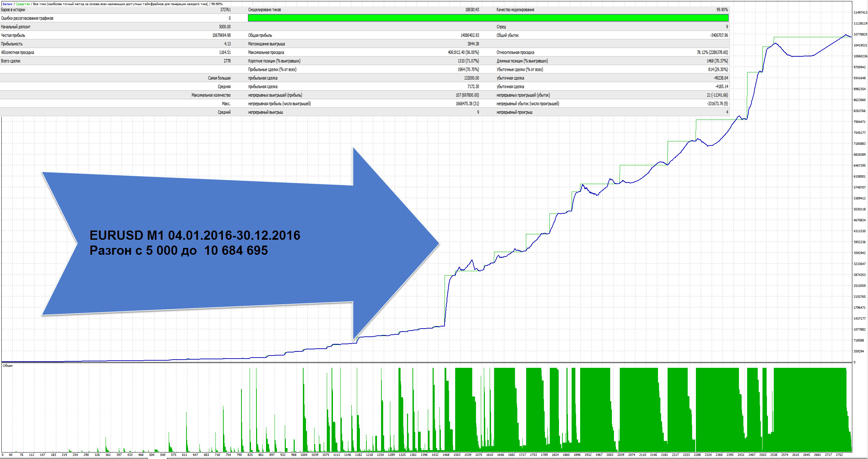Click 'Прибыльные сделки (% от всех)' label
The width and height of the screenshot is (868, 459).
point(272,70)
